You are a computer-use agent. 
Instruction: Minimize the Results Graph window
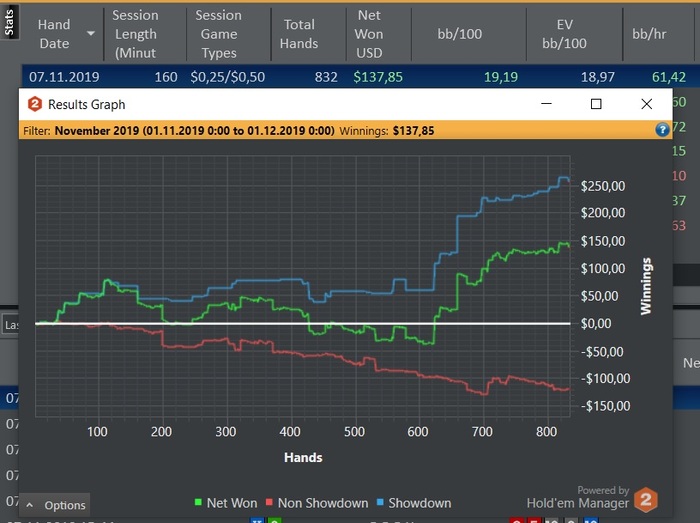pyautogui.click(x=546, y=104)
